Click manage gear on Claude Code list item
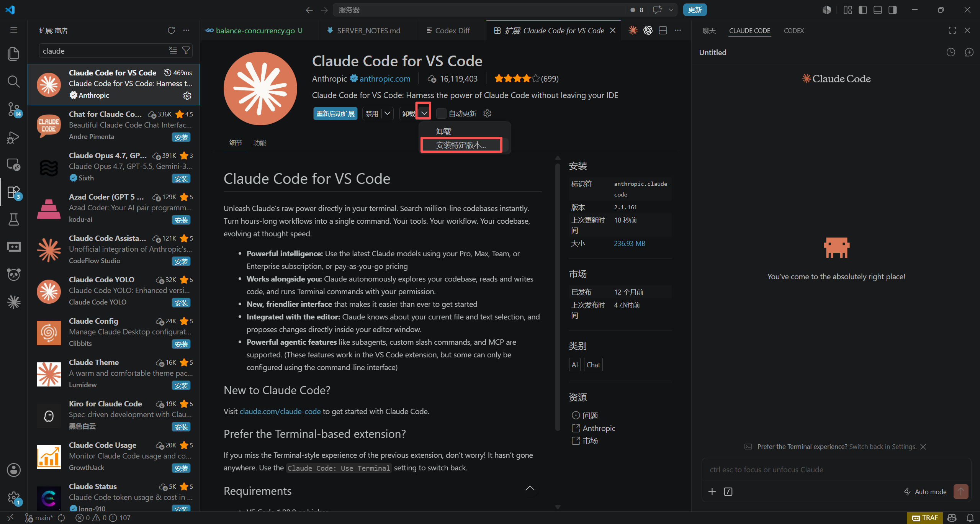Screen dimensions: 980x524 [187, 95]
